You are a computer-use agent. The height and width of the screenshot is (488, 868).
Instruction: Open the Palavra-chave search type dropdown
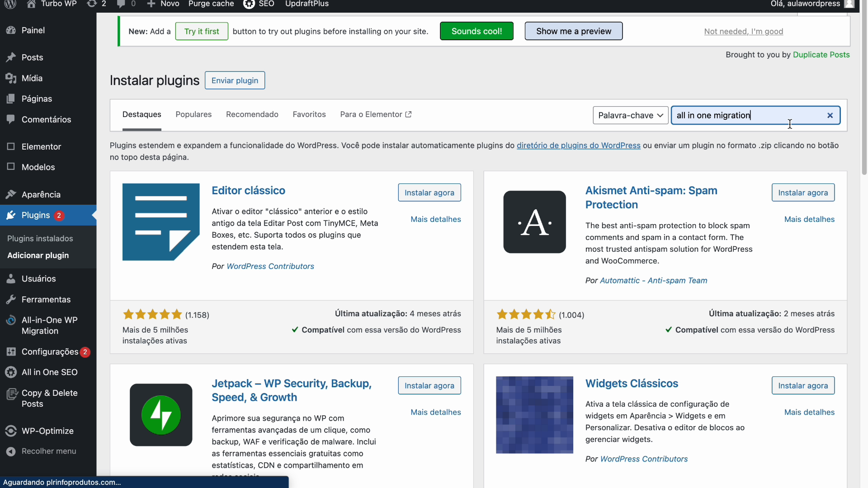tap(630, 115)
